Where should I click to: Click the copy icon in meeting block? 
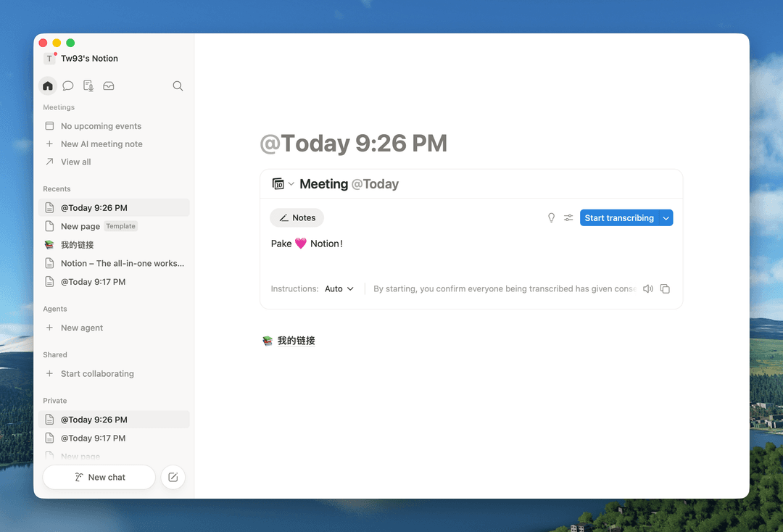coord(665,288)
